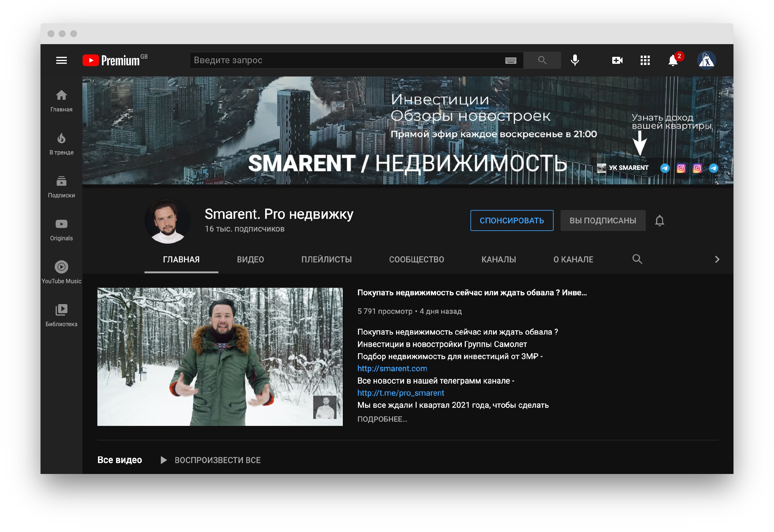Click the УК SMARENT banner link

(x=623, y=168)
